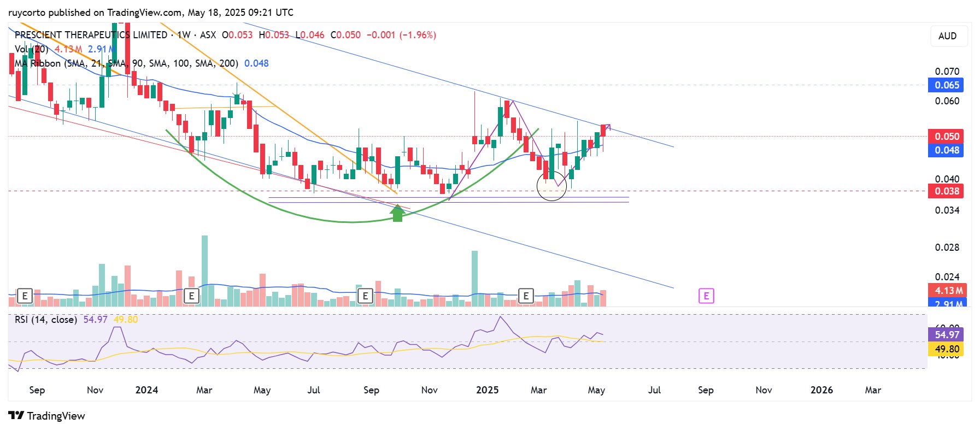Click the TradingView logo

(47, 416)
